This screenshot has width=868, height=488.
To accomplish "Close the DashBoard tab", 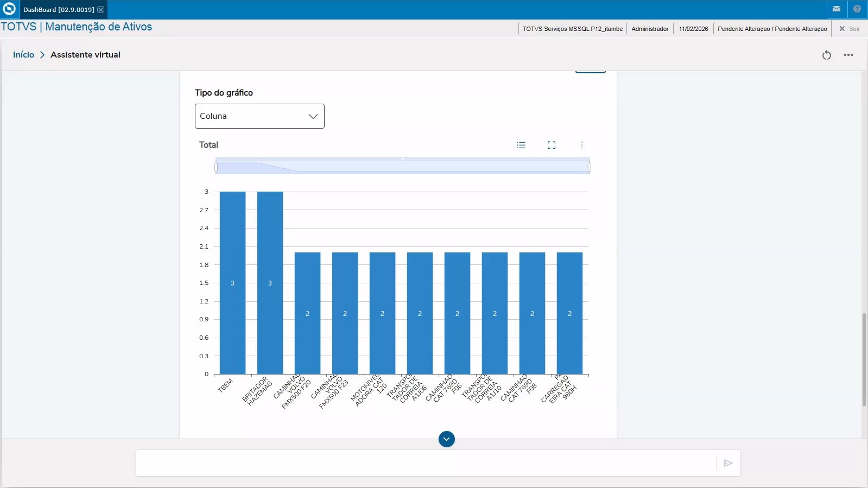I will (x=100, y=10).
